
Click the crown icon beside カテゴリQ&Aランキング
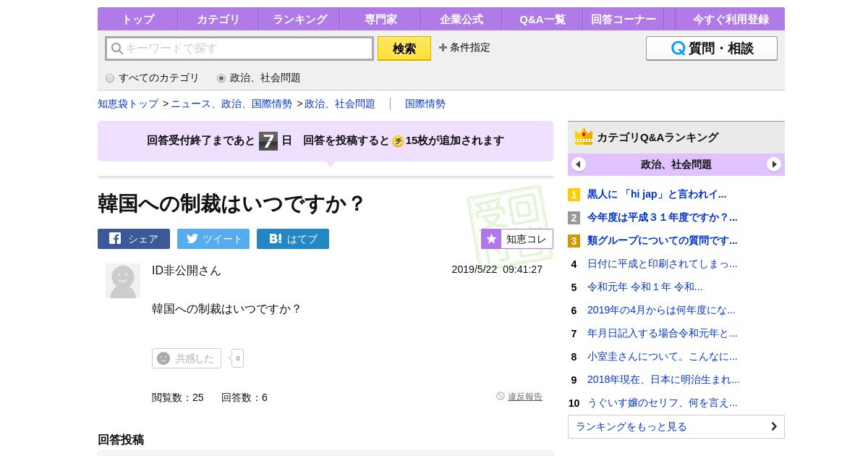pos(584,137)
